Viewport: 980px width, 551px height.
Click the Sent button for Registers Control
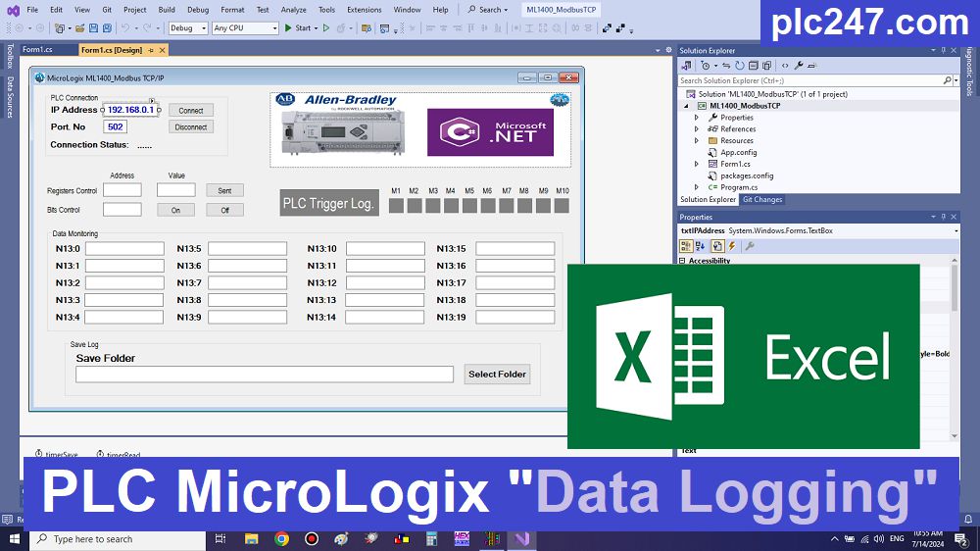click(224, 191)
